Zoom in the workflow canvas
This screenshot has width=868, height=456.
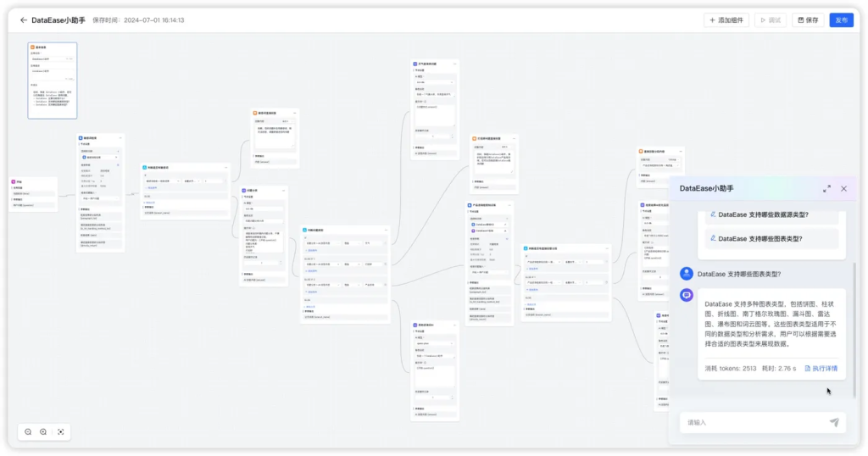[x=43, y=431]
